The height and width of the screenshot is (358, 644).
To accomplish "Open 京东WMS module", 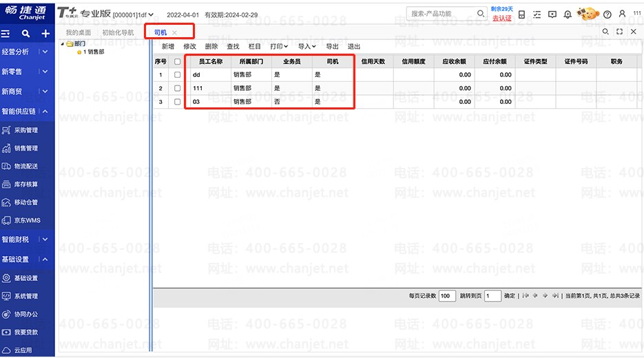I will 21,220.
